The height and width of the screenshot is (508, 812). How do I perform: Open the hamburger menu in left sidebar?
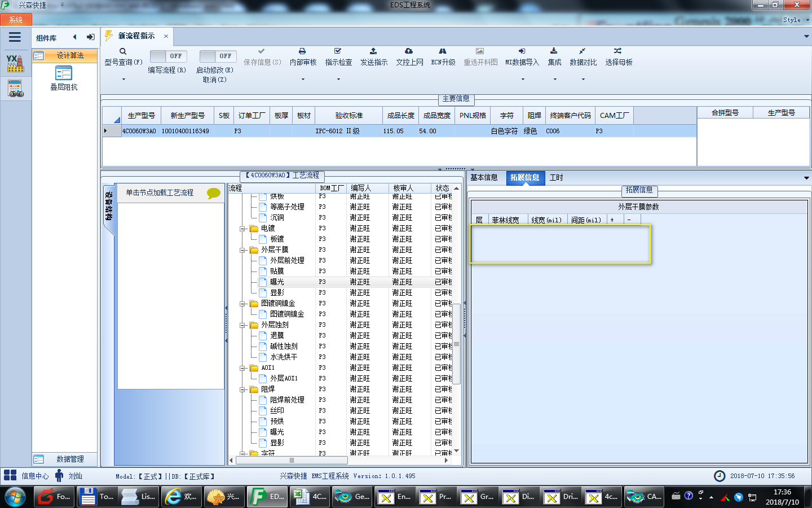click(x=15, y=37)
